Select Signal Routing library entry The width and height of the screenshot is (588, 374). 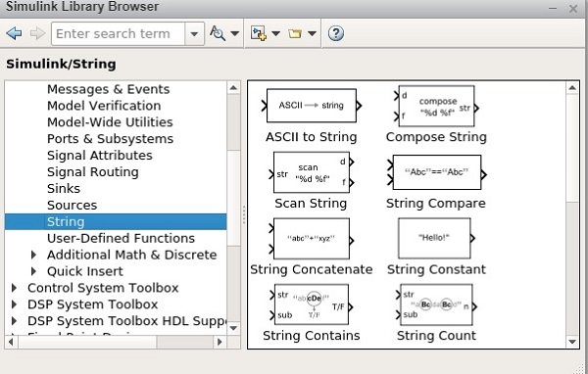93,172
